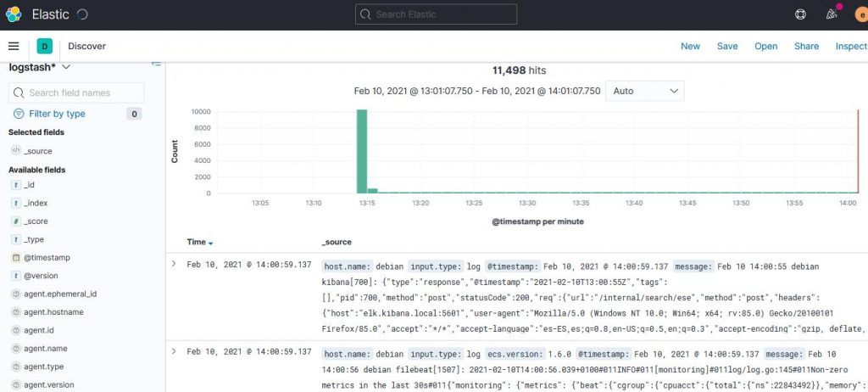The image size is (868, 392).
Task: Click the agent.version field icon
Action: coord(16,385)
